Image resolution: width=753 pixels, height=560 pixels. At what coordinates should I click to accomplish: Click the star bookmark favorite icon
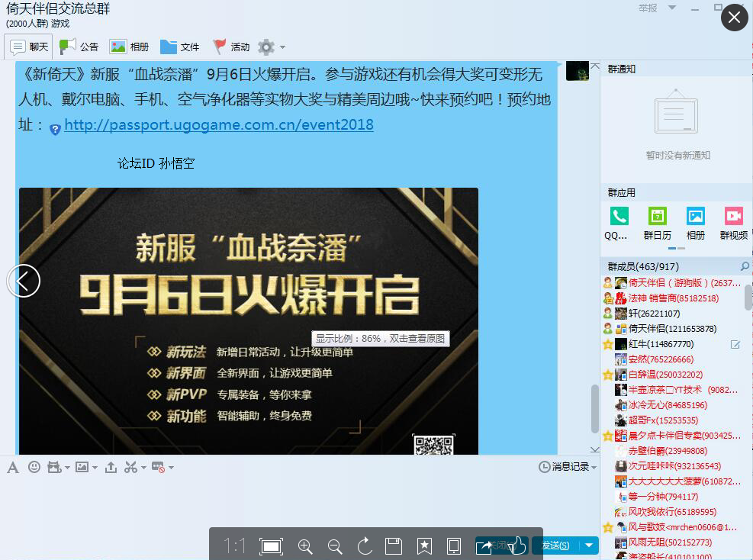tap(424, 546)
